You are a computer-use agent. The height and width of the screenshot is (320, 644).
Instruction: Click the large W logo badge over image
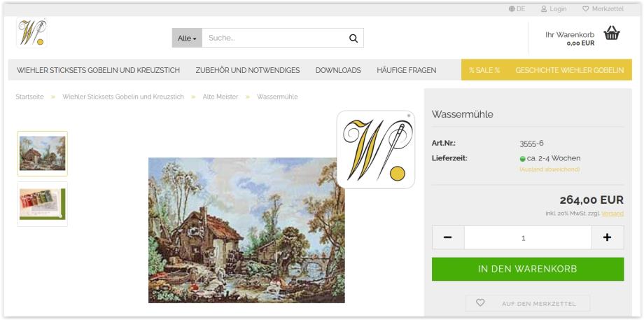coord(375,150)
